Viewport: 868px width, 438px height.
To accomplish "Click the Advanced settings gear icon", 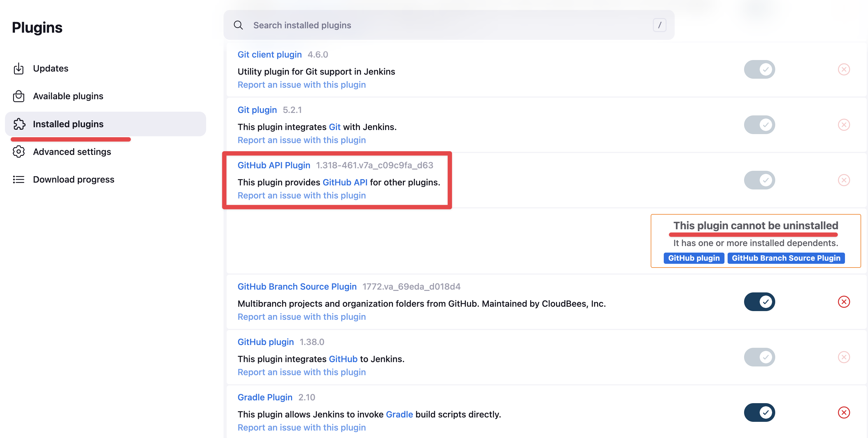I will (x=19, y=152).
